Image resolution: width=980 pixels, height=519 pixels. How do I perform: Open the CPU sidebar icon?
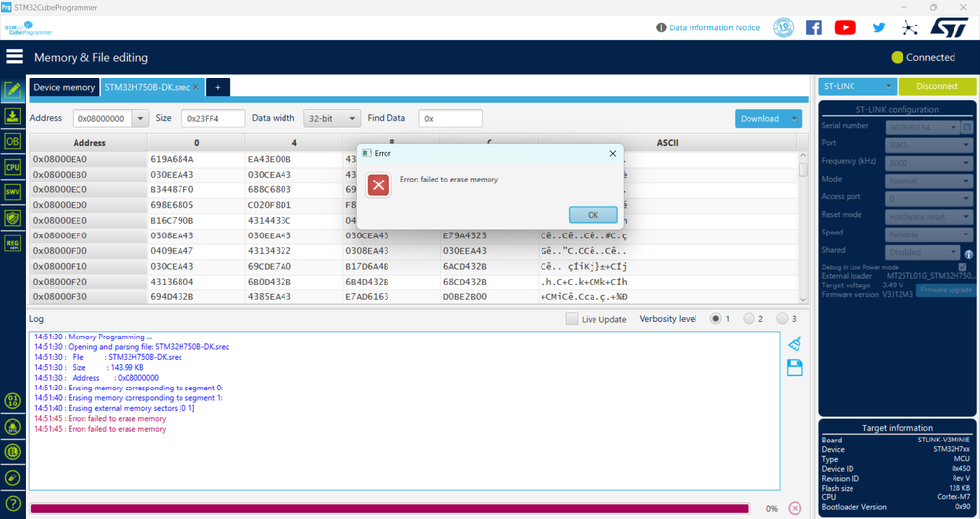pyautogui.click(x=13, y=167)
